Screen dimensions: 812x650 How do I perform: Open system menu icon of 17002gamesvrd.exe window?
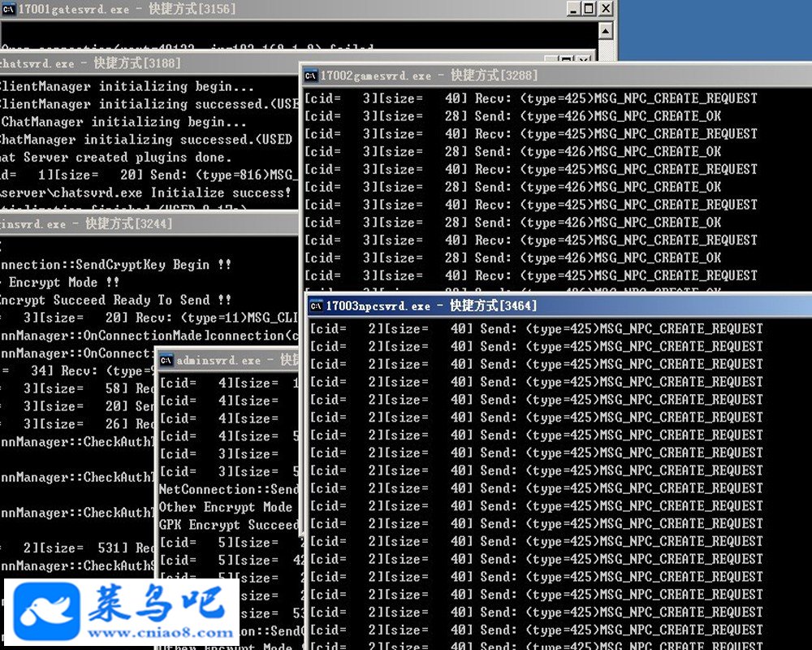click(x=311, y=76)
